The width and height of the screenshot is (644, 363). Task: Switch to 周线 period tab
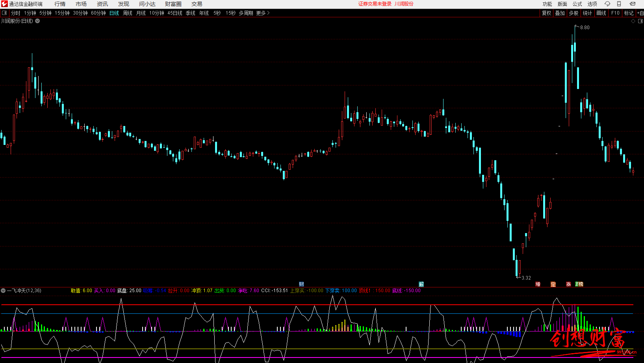point(128,13)
